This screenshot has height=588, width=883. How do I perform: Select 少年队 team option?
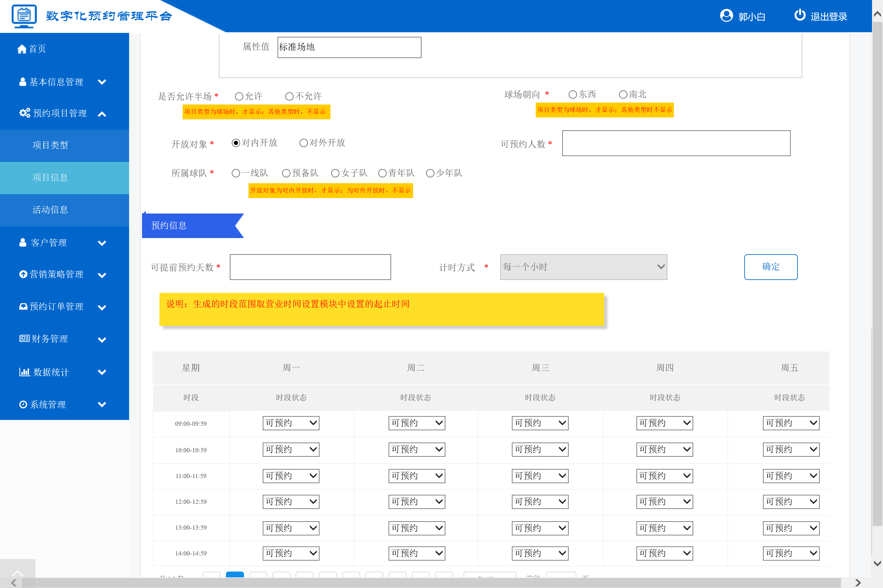pos(430,173)
